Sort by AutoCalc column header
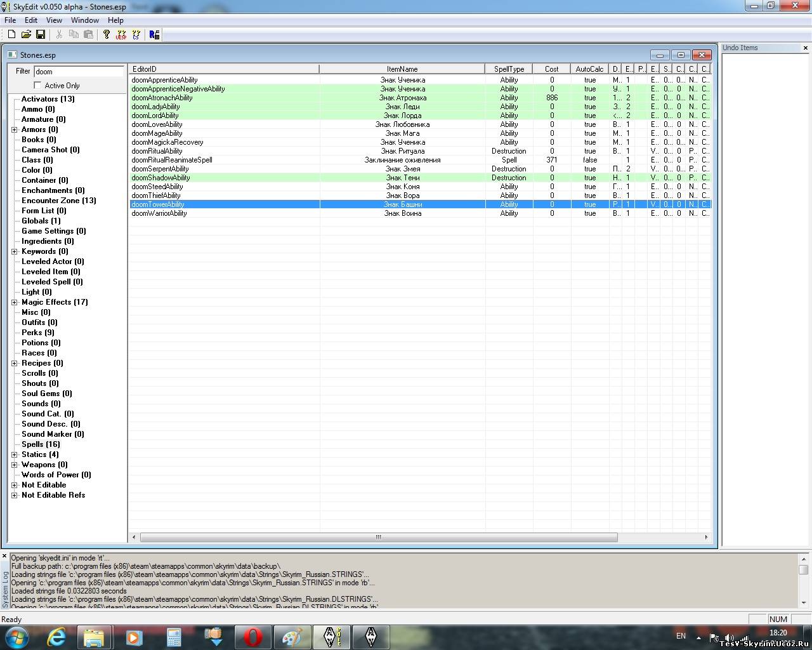Viewport: 812px width, 650px height. (590, 69)
